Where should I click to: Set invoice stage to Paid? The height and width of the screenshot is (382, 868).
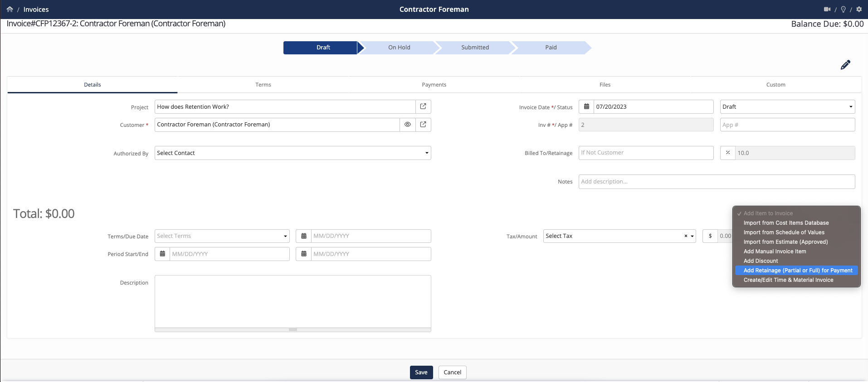coord(551,48)
